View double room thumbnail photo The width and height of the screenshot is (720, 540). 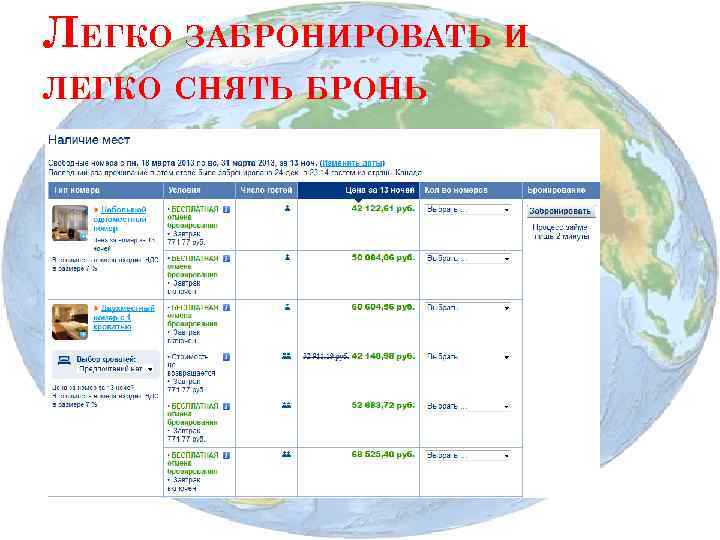(x=70, y=322)
